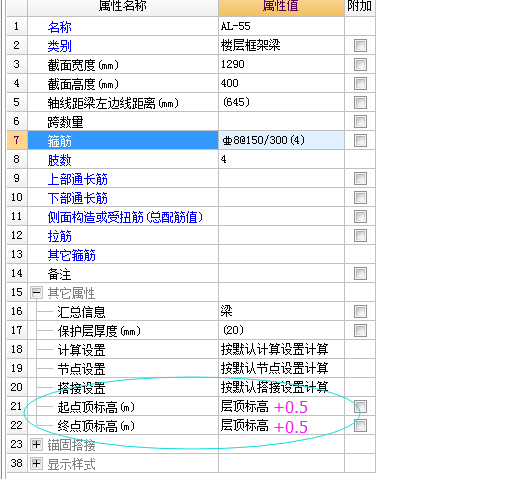Select the 截面高度(mm) property name
This screenshot has width=514, height=479.
point(83,84)
